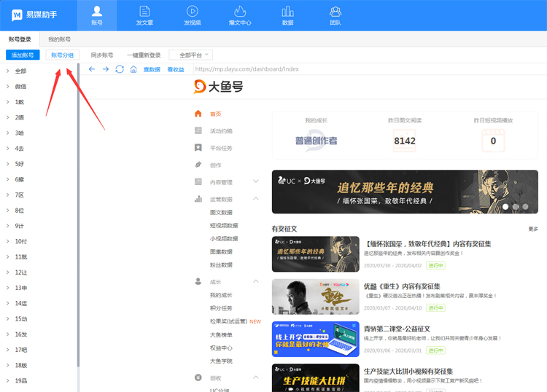
Task: Open the 大鱼榜单 submenu item
Action: pyautogui.click(x=221, y=335)
